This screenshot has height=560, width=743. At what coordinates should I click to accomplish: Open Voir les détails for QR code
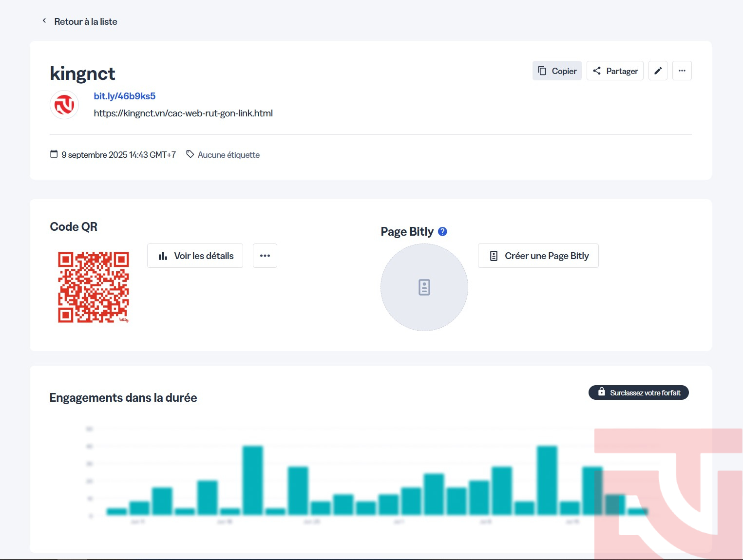point(195,256)
